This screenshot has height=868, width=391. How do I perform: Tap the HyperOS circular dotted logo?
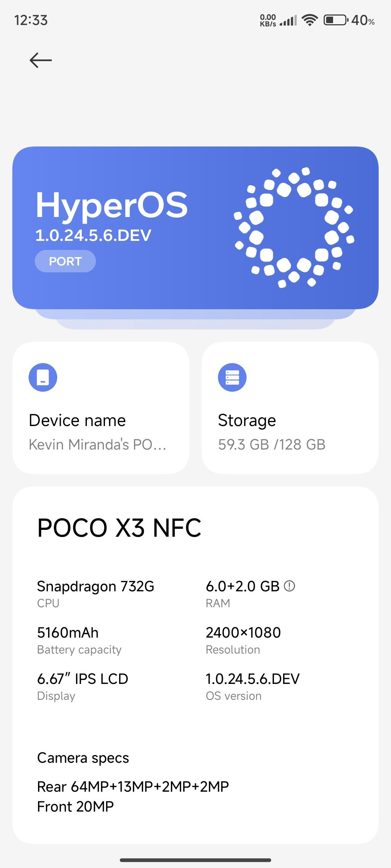294,227
